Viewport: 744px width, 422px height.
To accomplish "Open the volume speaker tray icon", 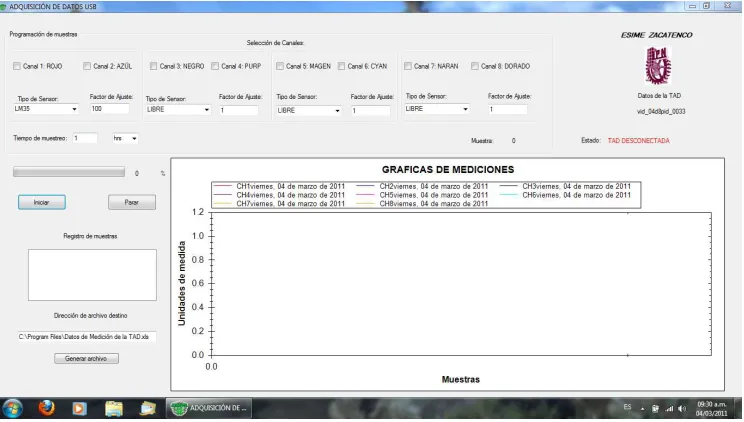I will click(x=682, y=409).
